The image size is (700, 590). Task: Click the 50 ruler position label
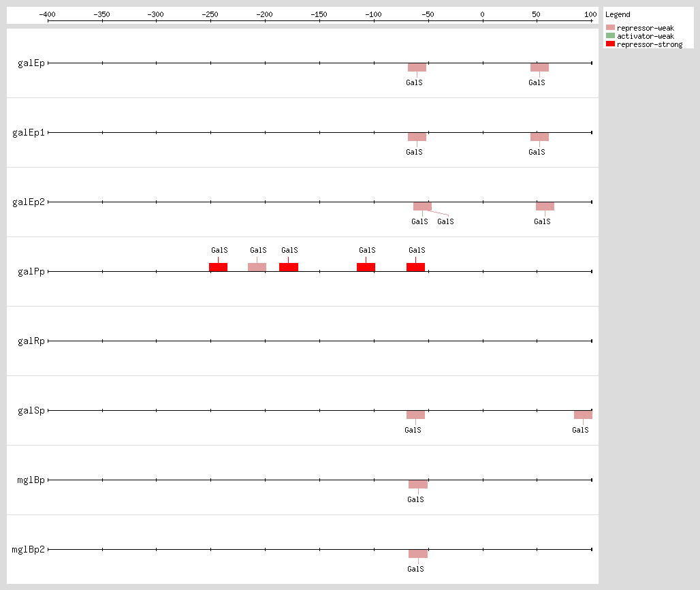point(537,14)
